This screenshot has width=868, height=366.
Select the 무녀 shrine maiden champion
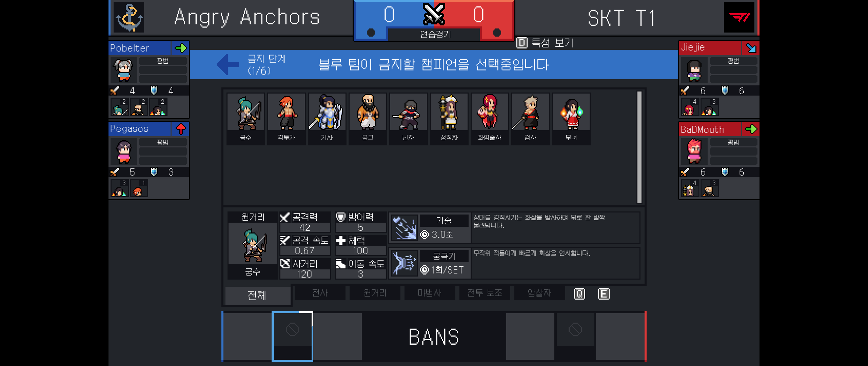coord(571,119)
